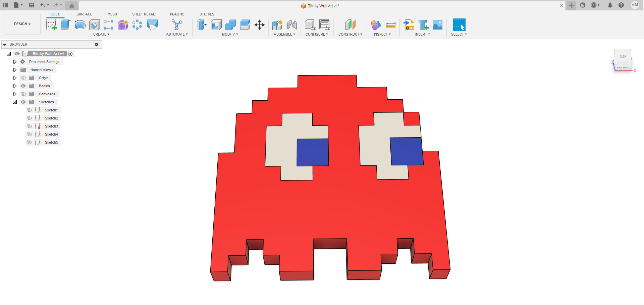
Task: Show Sketch5 in the viewport
Action: [29, 142]
